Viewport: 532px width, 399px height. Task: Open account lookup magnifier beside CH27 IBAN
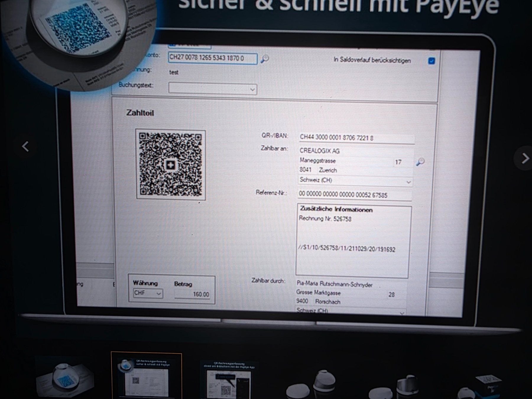click(x=265, y=59)
